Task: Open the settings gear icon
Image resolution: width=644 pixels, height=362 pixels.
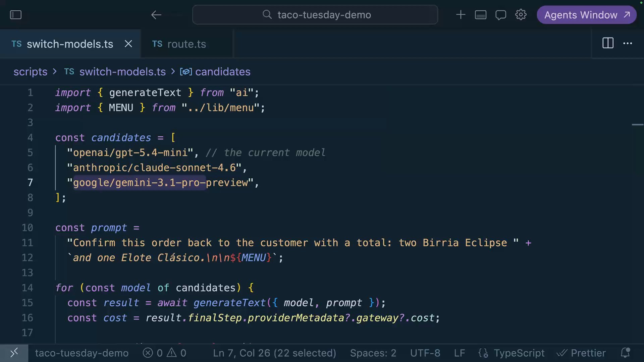Action: 521,15
